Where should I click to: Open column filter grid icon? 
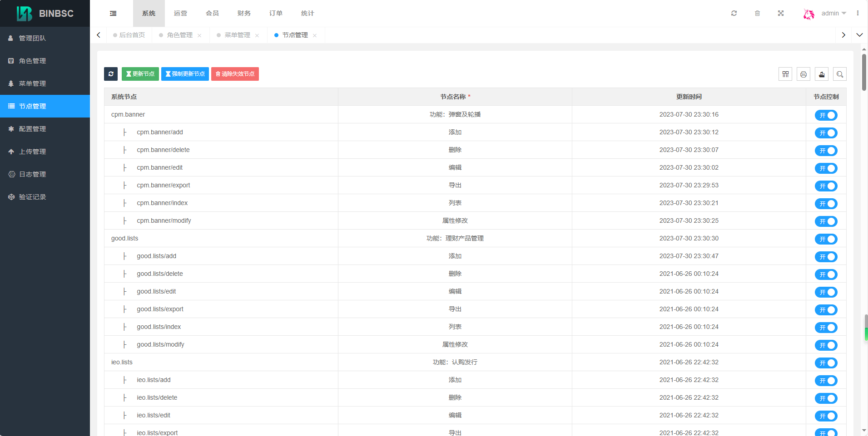click(x=785, y=74)
